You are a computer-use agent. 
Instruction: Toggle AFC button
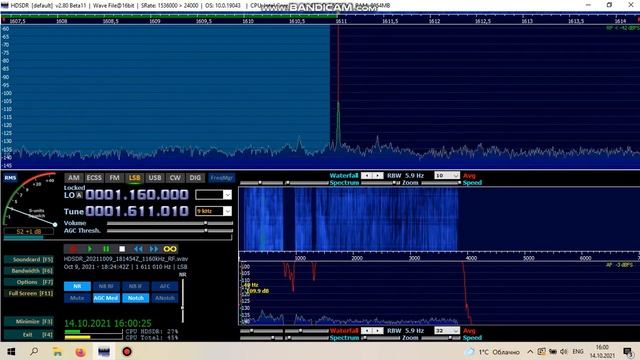pyautogui.click(x=164, y=286)
